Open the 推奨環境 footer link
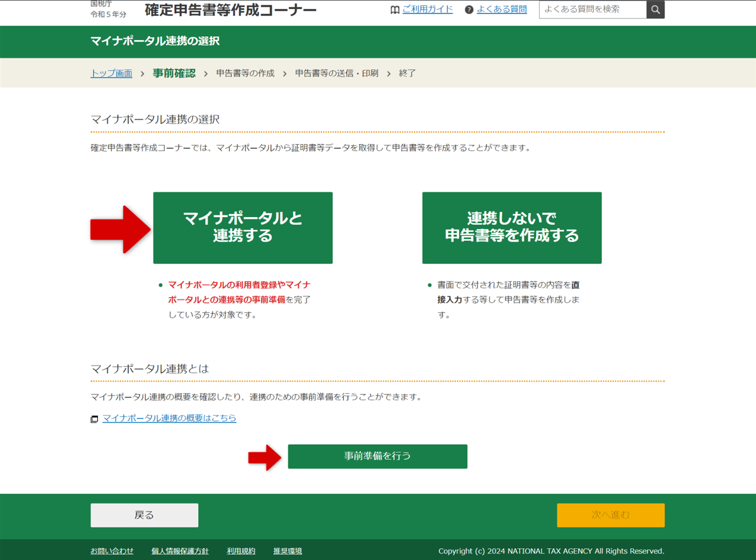756x560 pixels. [x=286, y=551]
